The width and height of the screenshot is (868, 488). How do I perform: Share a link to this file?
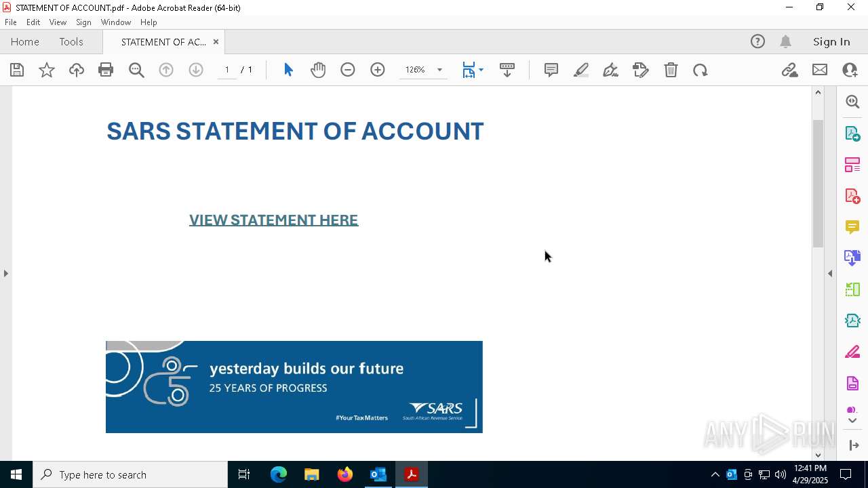point(789,70)
